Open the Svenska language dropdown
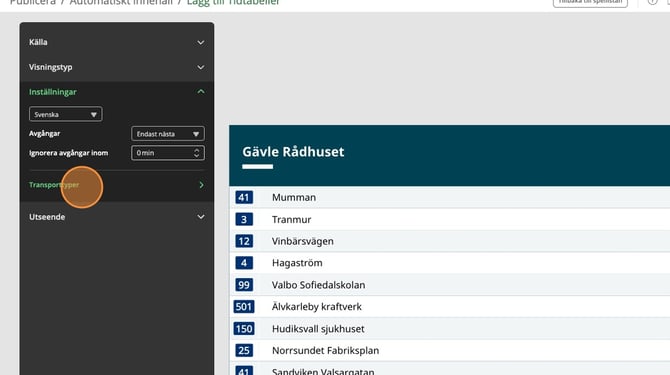This screenshot has width=670, height=375. (65, 114)
